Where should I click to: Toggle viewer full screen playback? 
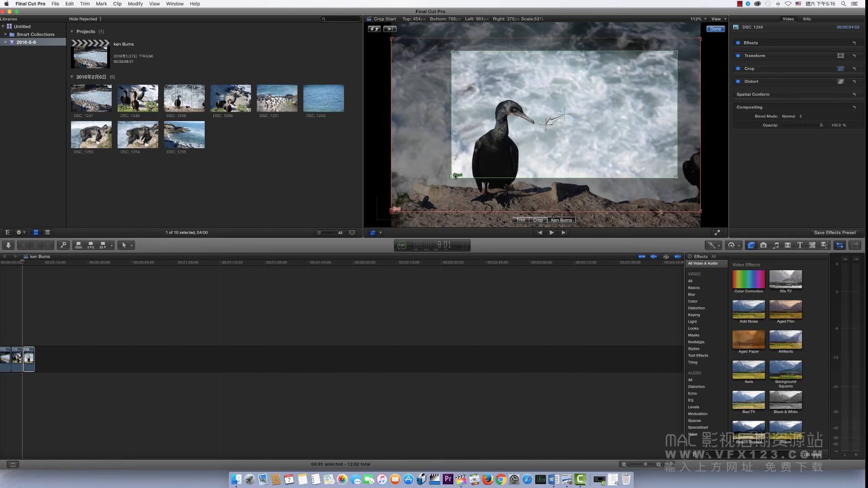tap(717, 233)
